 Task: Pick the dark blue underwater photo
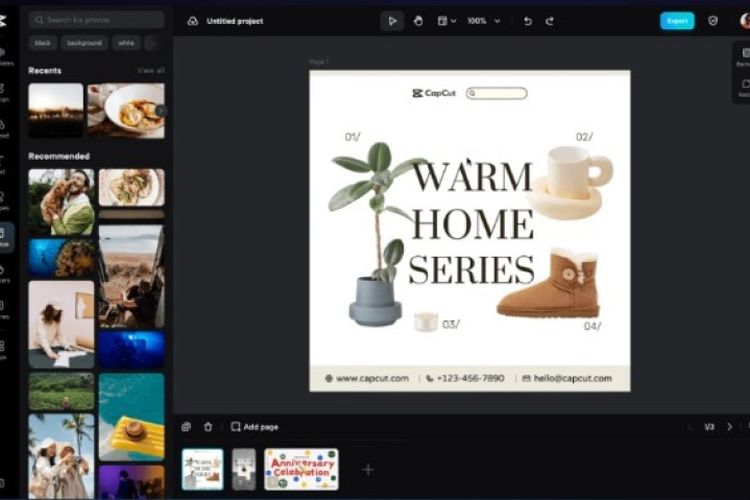coord(132,350)
